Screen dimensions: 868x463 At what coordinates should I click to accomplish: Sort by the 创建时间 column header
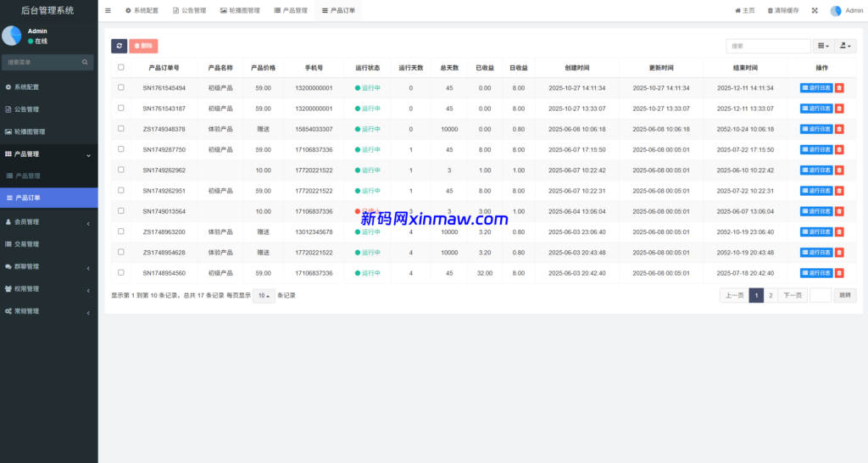pyautogui.click(x=576, y=68)
